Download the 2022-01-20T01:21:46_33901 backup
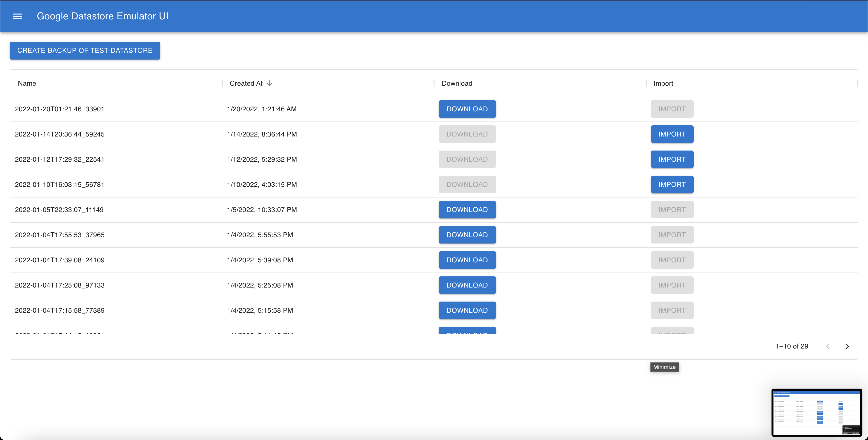 [467, 109]
